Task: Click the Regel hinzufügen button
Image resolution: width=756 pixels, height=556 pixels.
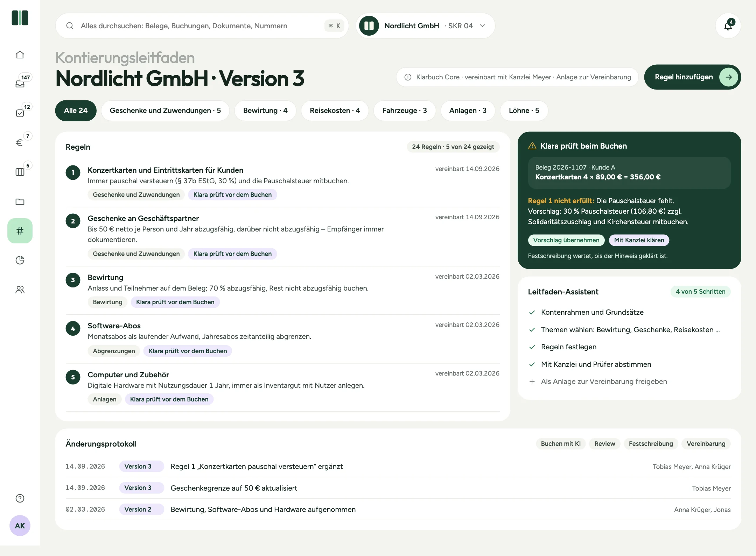Action: (693, 77)
